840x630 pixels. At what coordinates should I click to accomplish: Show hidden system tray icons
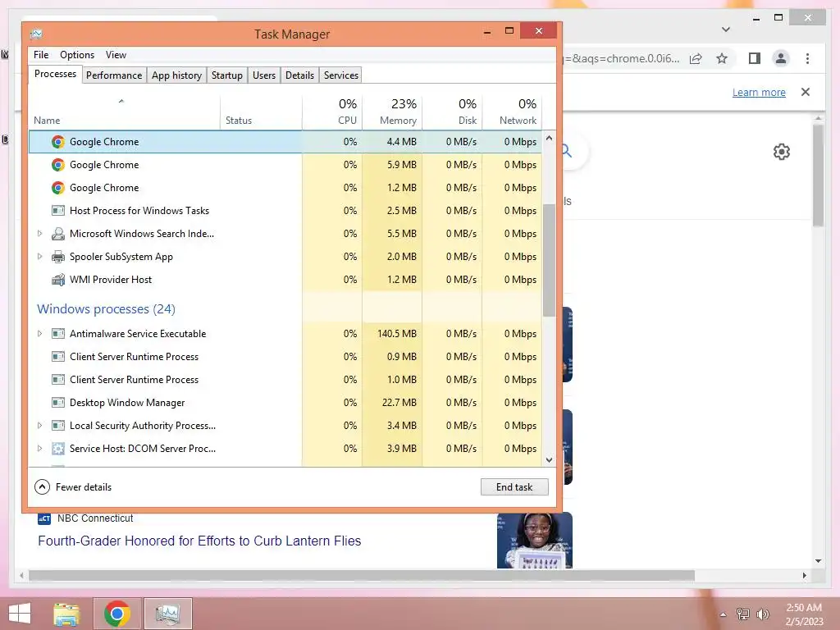click(724, 614)
